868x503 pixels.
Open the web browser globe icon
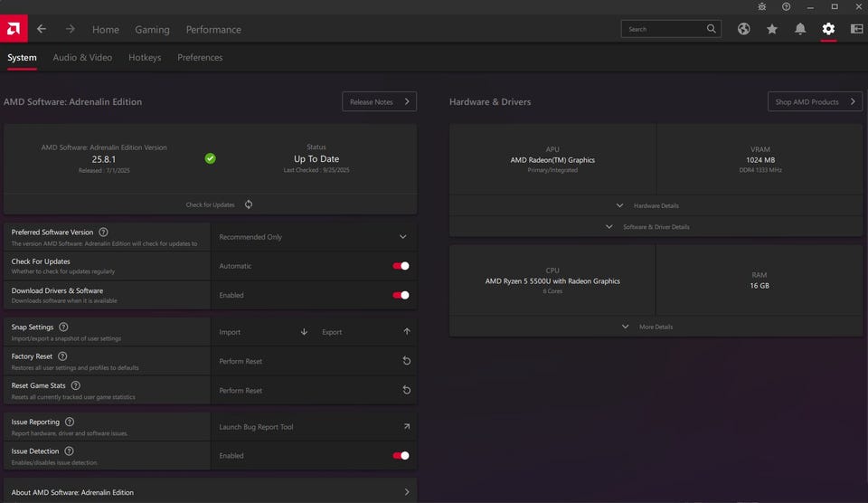743,29
